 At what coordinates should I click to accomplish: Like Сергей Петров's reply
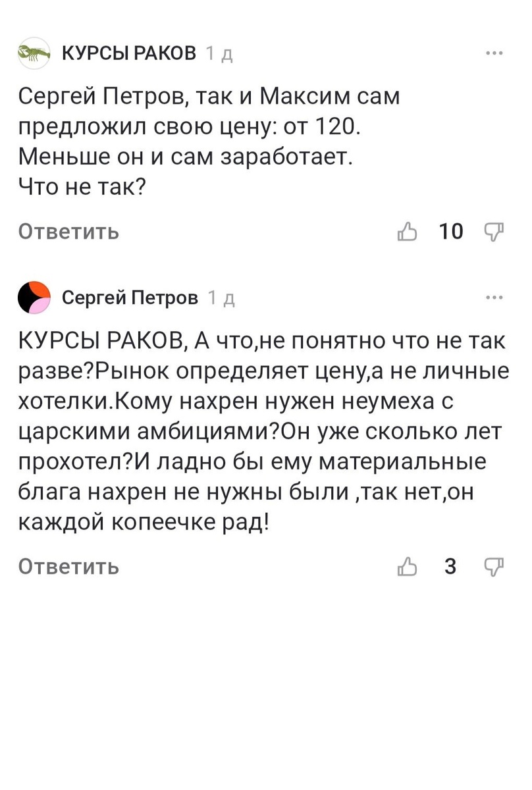(409, 567)
